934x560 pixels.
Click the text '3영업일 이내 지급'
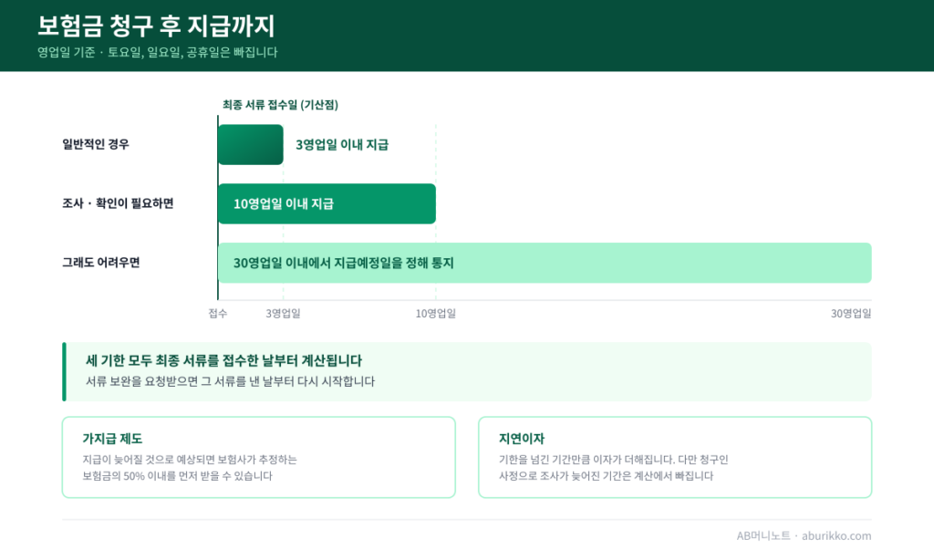pos(342,145)
